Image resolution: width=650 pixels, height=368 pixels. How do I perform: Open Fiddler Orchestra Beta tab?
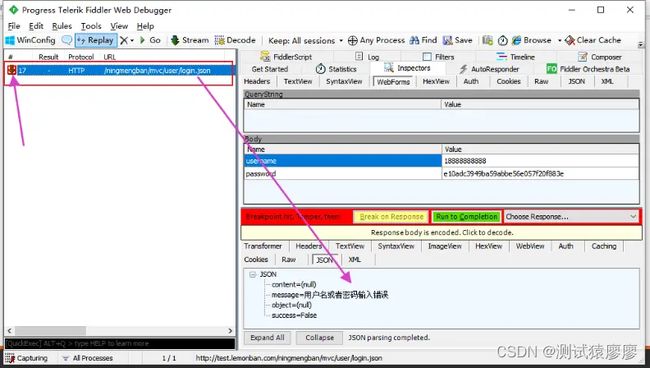[x=588, y=69]
